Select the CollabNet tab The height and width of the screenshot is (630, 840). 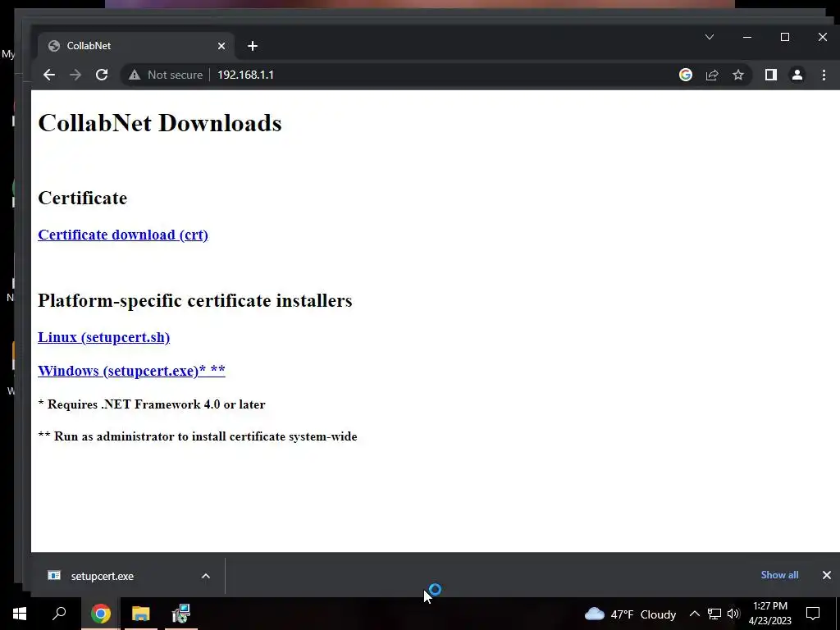tap(136, 46)
